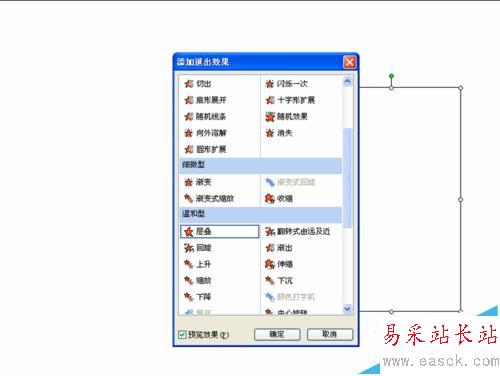Click the scrollbar down arrow

click(x=347, y=309)
